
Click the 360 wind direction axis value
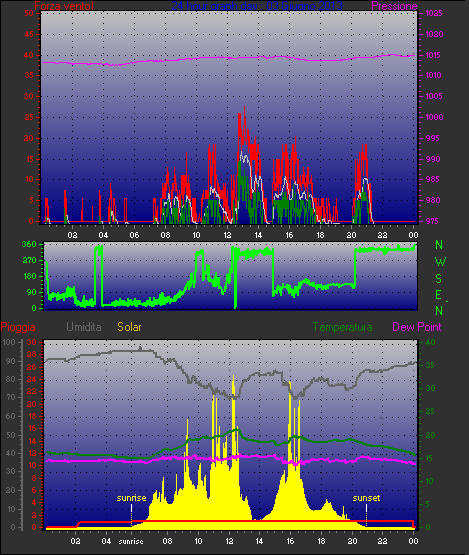pyautogui.click(x=29, y=244)
